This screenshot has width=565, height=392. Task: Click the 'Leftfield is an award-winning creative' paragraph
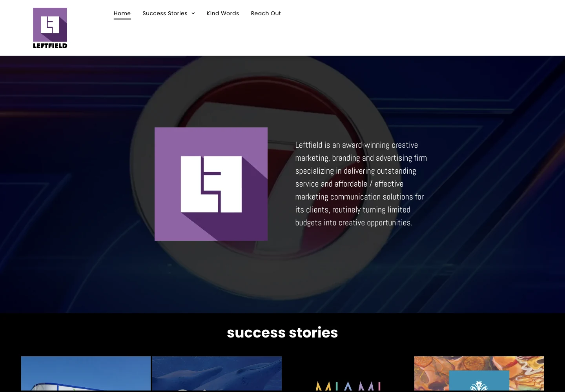coord(361,184)
